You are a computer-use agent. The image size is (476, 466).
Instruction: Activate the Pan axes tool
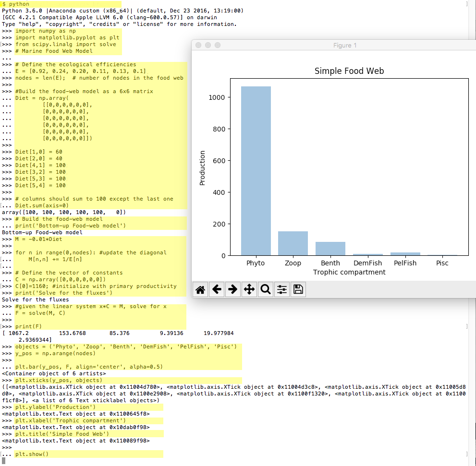(249, 289)
